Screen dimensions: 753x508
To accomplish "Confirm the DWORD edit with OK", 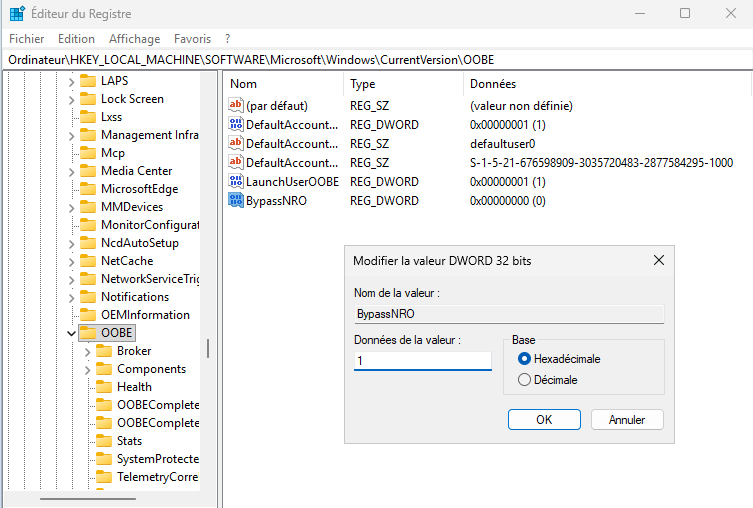I will 544,420.
